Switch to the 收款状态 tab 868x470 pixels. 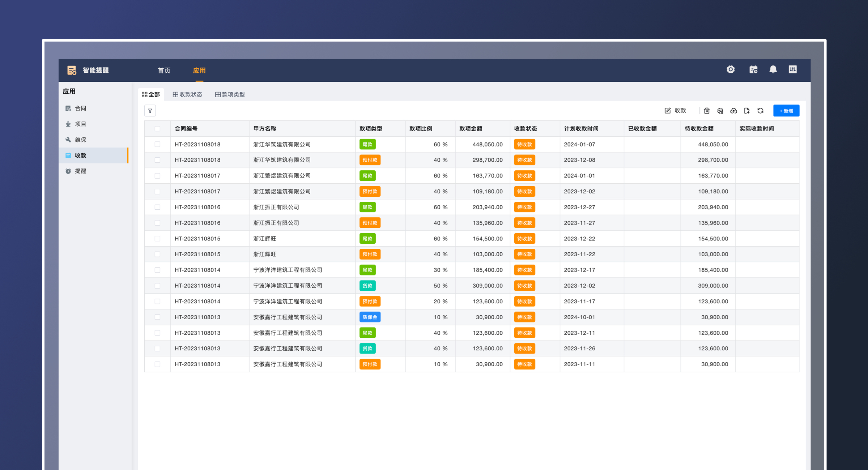pyautogui.click(x=187, y=94)
